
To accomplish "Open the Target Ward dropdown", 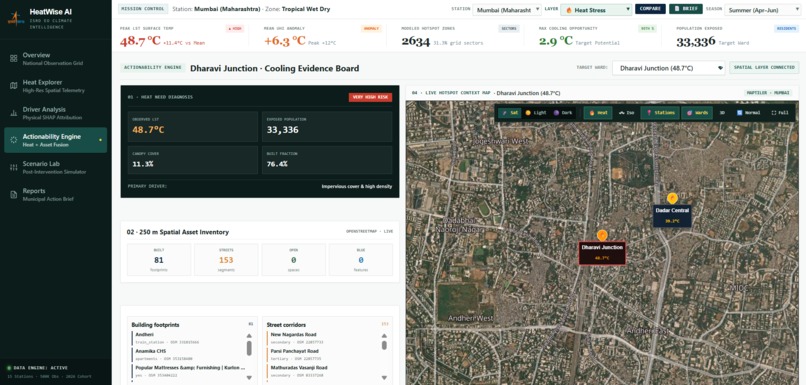I will click(x=669, y=68).
